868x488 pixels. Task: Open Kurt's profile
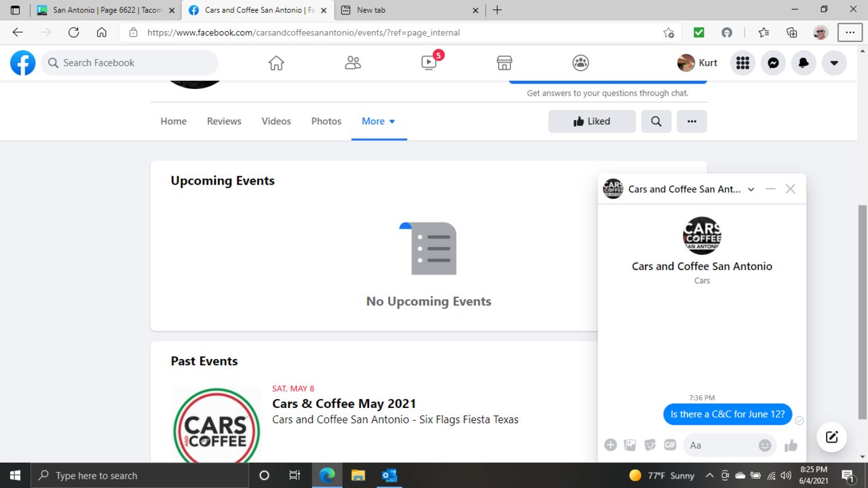point(698,63)
